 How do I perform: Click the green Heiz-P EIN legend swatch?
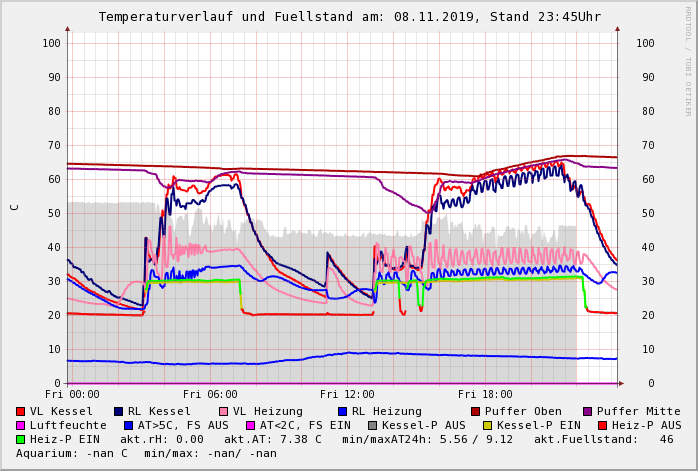point(20,439)
